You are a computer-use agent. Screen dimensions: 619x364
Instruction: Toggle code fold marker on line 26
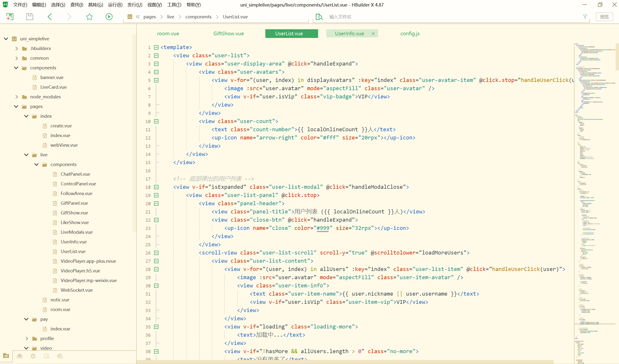pos(156,253)
